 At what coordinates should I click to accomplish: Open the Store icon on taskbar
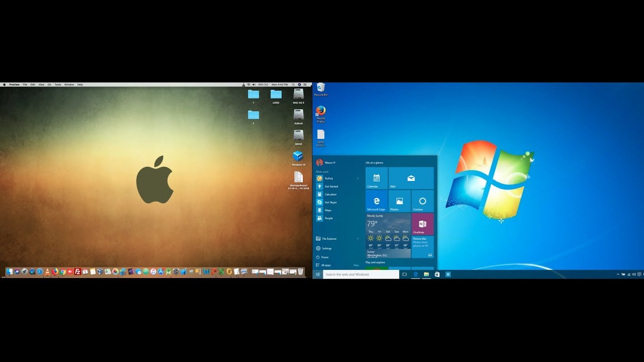pos(437,275)
